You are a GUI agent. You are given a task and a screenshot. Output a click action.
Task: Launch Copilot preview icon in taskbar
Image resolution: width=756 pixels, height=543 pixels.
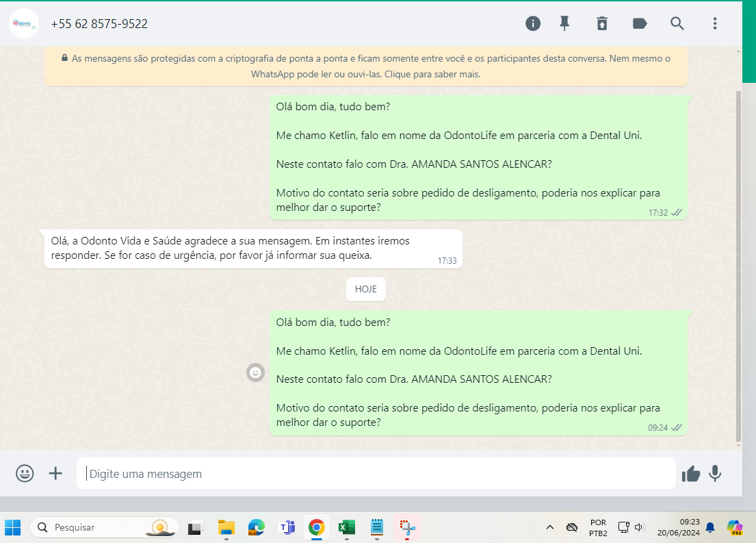click(735, 527)
